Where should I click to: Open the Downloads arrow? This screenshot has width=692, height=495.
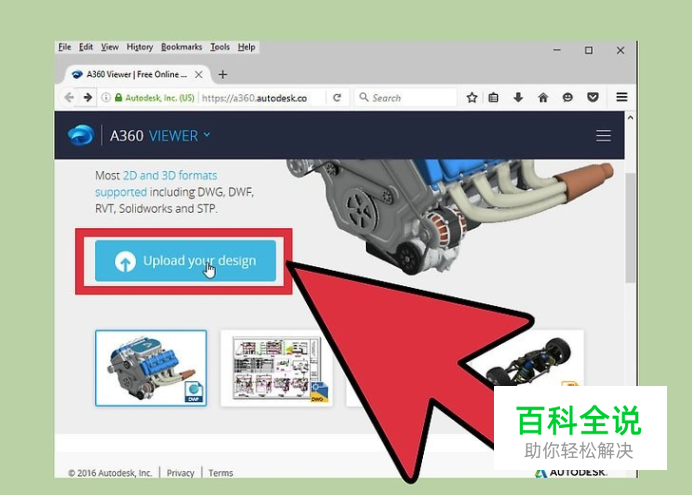[519, 98]
